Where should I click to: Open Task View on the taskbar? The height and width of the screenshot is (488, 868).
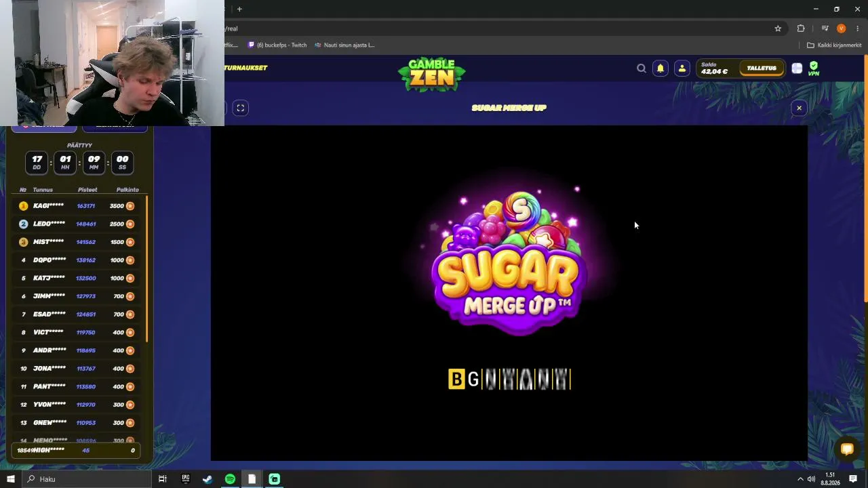163,479
